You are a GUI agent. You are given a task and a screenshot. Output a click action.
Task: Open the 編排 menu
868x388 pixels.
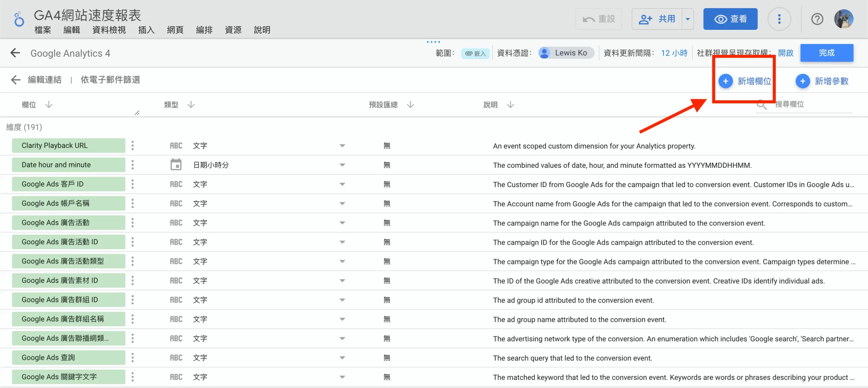(204, 30)
